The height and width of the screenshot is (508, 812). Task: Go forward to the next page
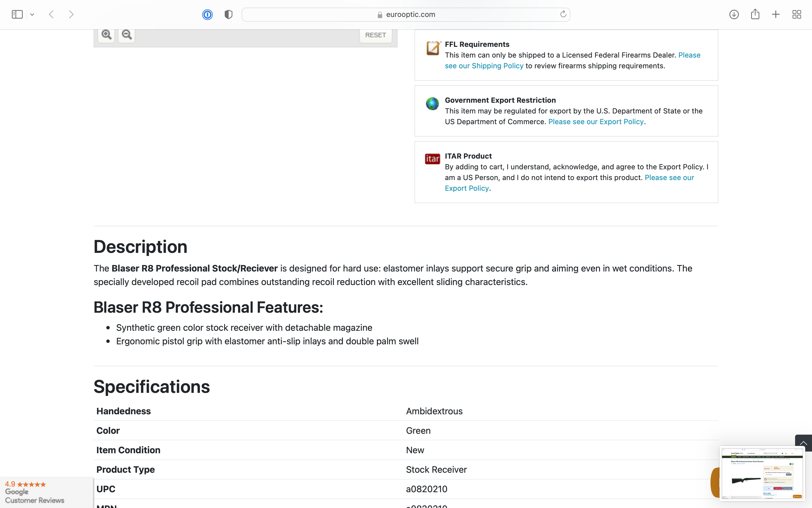coord(71,14)
